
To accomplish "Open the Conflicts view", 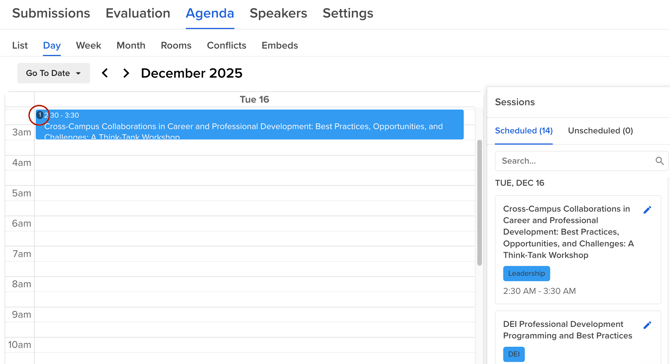I will (x=226, y=45).
